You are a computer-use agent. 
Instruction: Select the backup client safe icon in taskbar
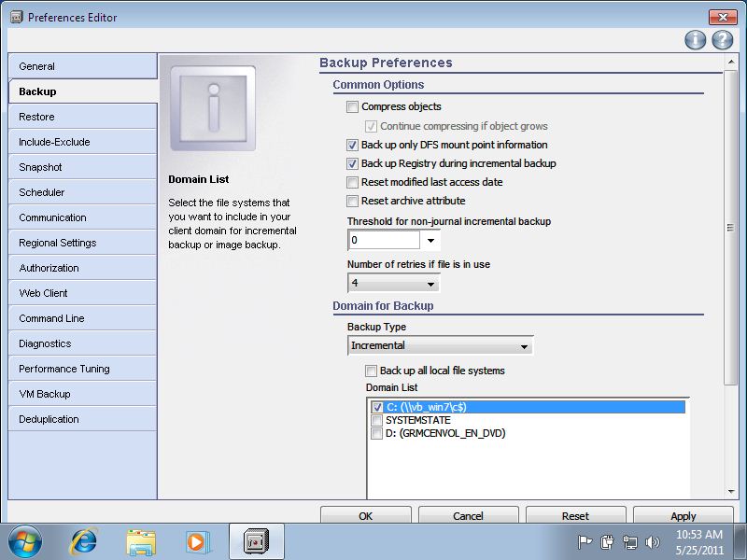coord(257,542)
